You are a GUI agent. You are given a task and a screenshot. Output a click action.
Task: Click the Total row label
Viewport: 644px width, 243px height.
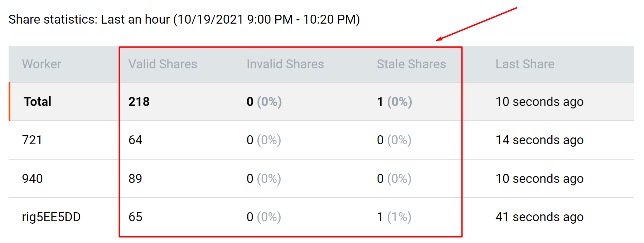tap(38, 102)
